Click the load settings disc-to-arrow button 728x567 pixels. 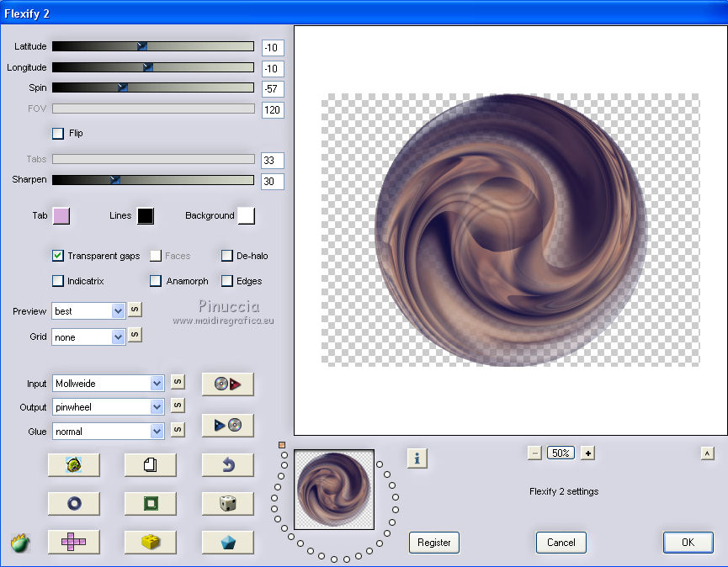point(227,384)
